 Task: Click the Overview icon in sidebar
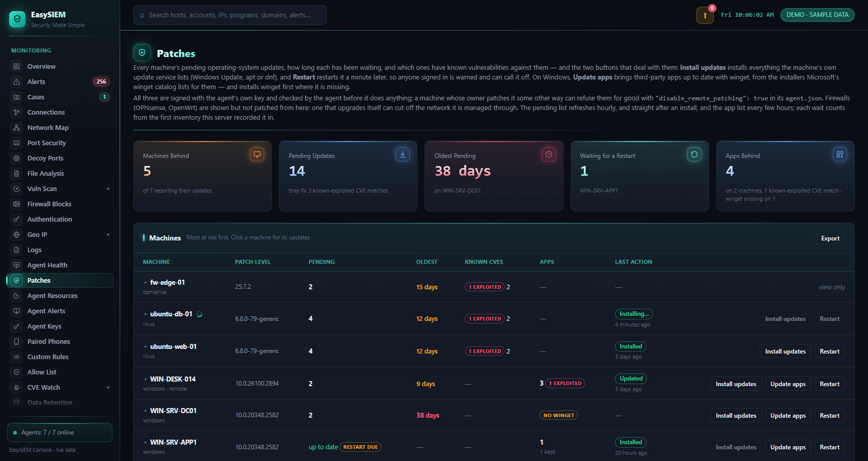point(17,67)
